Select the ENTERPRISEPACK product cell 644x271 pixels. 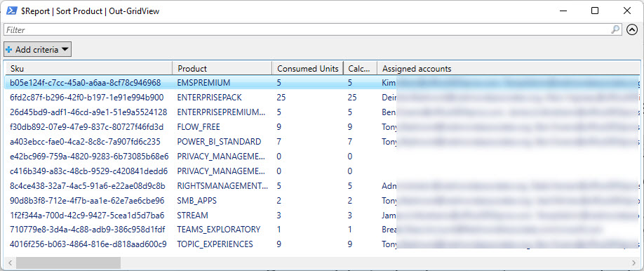[209, 98]
